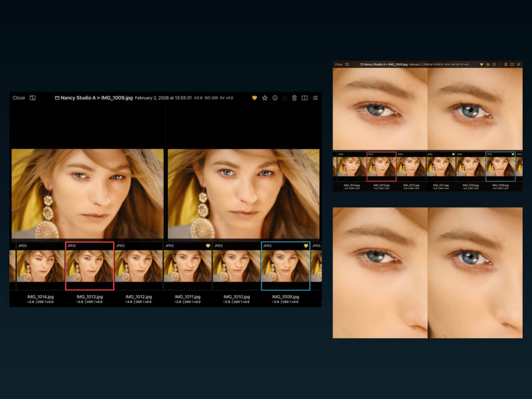Toggle split compare view icon in the large window

tap(304, 98)
